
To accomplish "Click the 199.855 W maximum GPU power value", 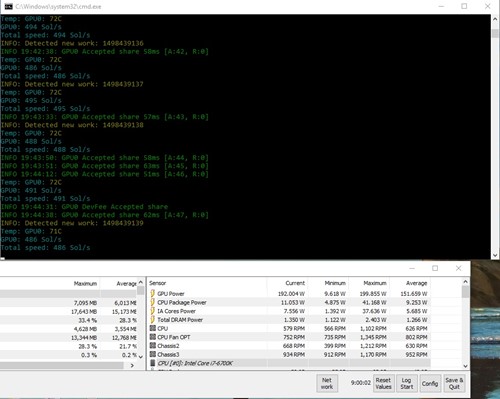I will [373, 294].
